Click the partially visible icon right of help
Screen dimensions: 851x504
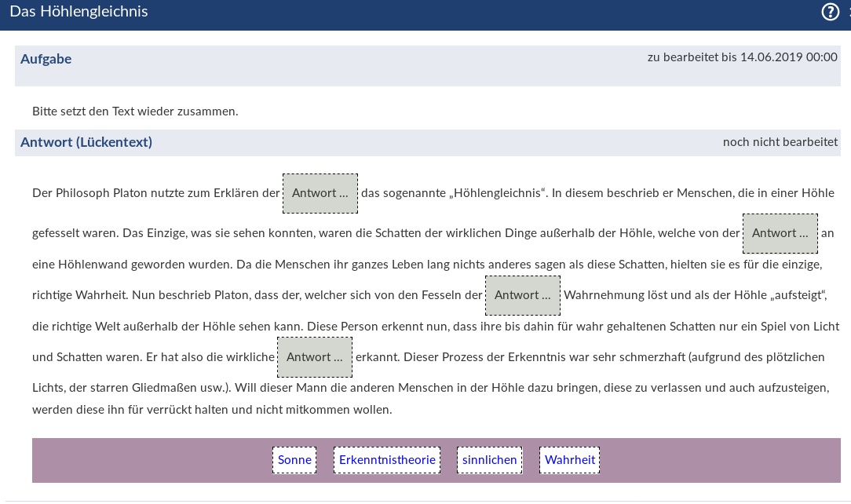point(848,12)
